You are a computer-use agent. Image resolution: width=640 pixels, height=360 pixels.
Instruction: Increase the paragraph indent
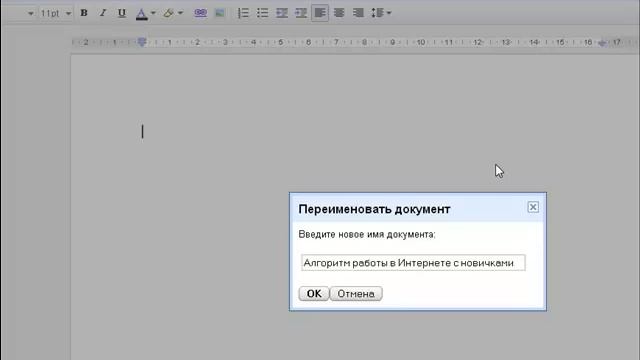click(x=301, y=13)
